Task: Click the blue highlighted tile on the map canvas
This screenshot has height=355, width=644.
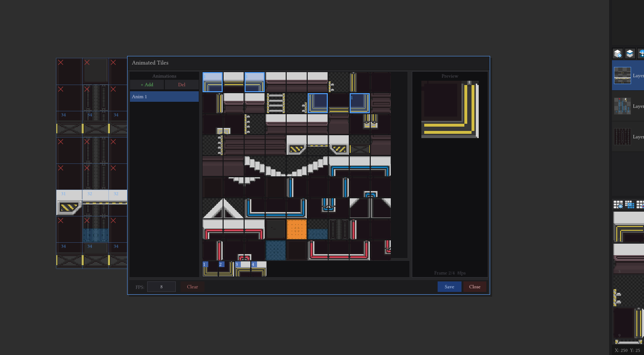Action: (96, 235)
